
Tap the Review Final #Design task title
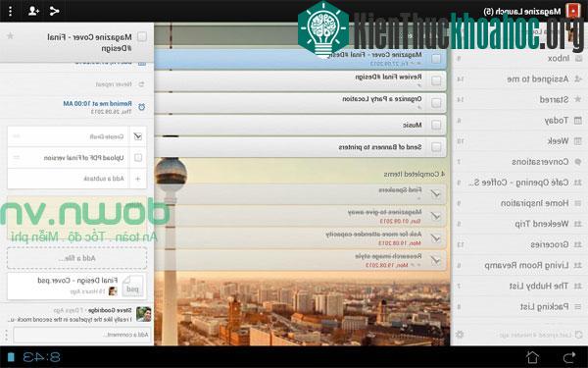pos(388,77)
